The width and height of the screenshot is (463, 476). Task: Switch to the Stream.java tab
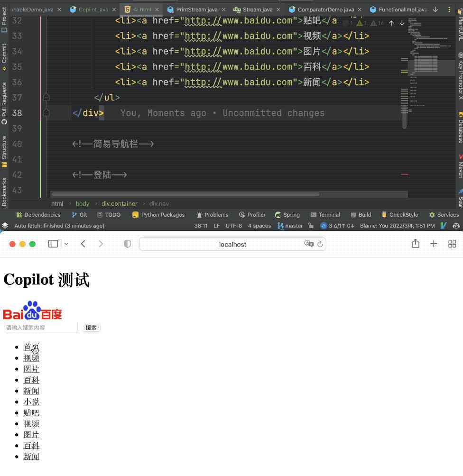click(258, 9)
